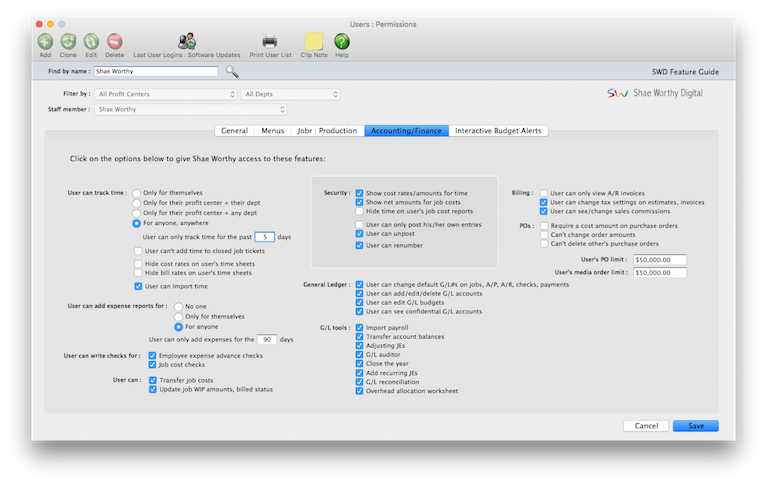
Task: Open the Clip Note icon
Action: (313, 41)
